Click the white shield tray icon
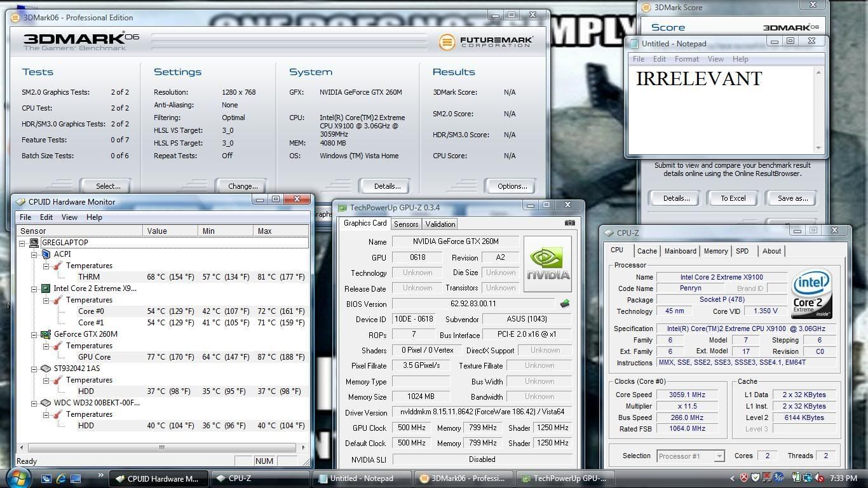This screenshot has height=488, width=868. coord(755,478)
